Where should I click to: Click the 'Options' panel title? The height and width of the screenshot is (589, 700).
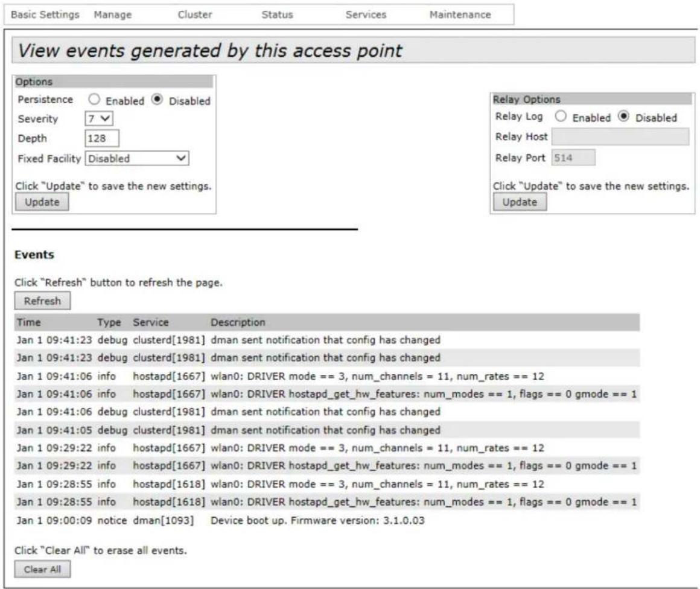[x=34, y=81]
